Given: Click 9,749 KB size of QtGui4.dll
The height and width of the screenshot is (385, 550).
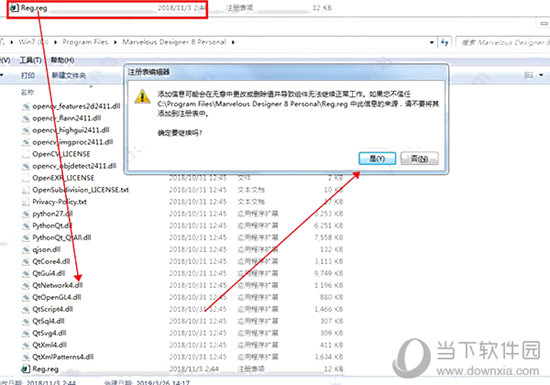Looking at the screenshot, I should coord(329,273).
